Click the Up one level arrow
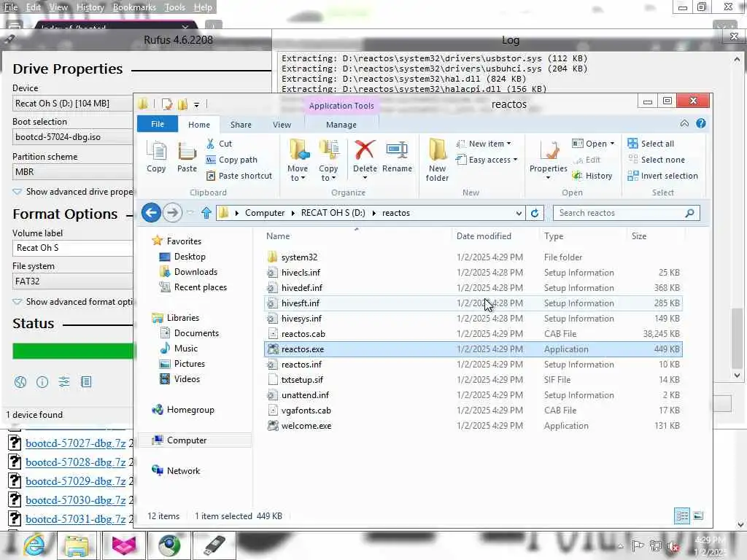 pyautogui.click(x=206, y=212)
